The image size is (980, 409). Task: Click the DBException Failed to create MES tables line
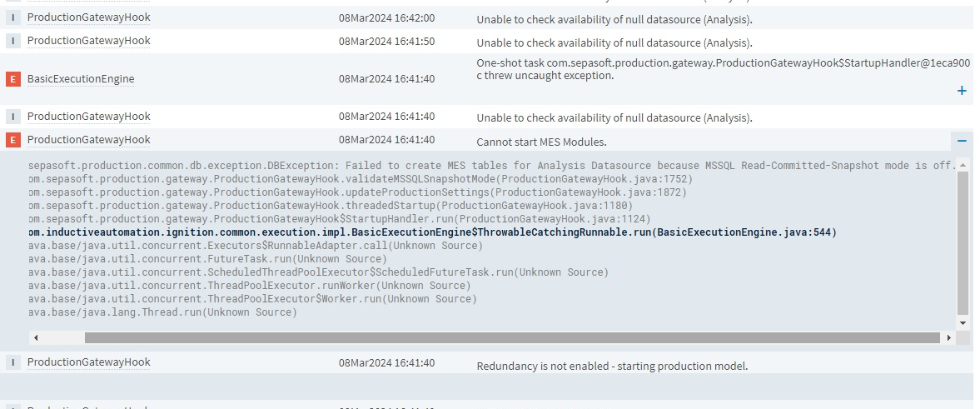[x=491, y=166]
